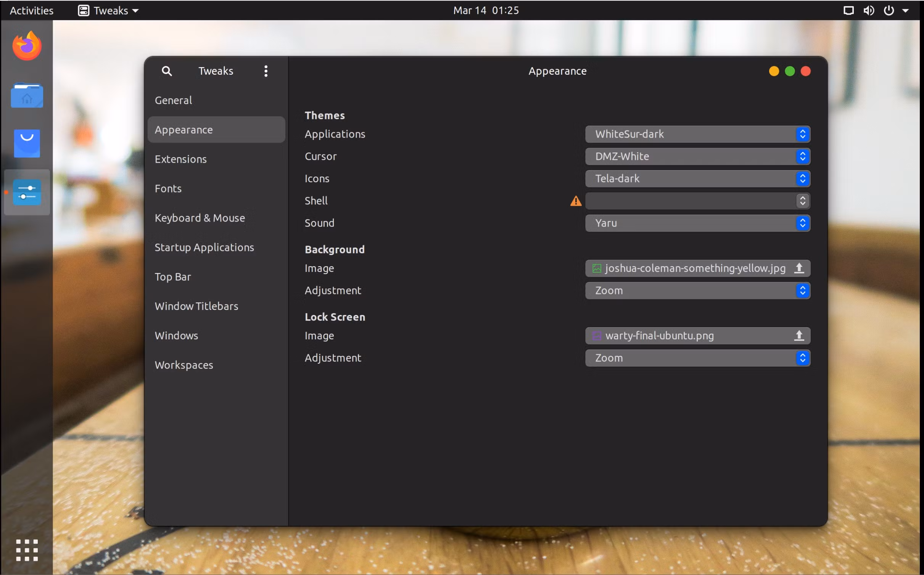Open the Tweaks three-dot menu

(266, 71)
